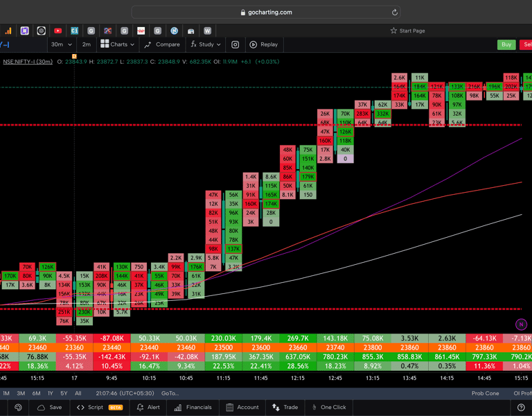Click the green Buy button
532x416 pixels.
tap(506, 44)
